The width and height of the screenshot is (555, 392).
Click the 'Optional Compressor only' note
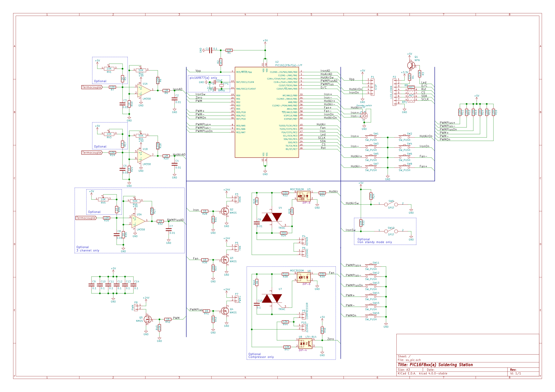pyautogui.click(x=261, y=356)
